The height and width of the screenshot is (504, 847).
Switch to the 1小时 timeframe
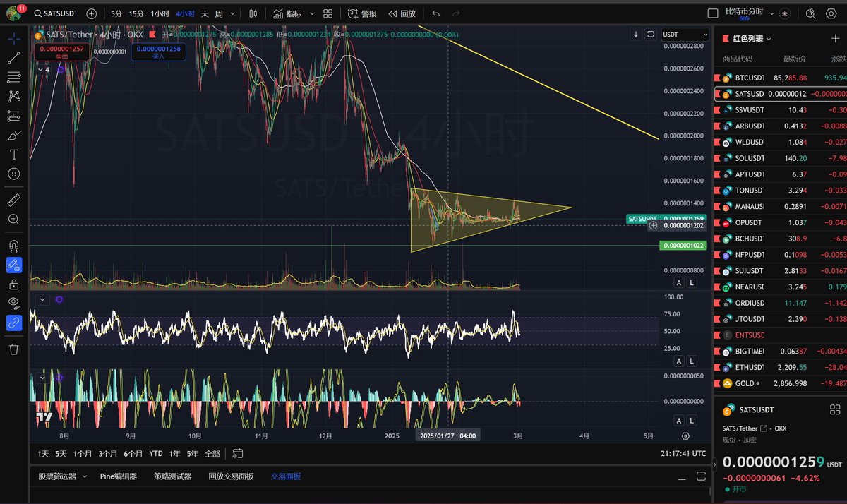point(160,13)
